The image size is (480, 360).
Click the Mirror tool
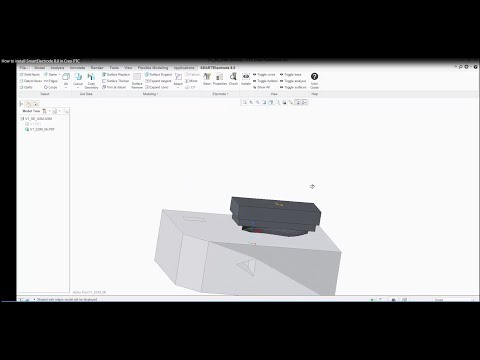(192, 81)
